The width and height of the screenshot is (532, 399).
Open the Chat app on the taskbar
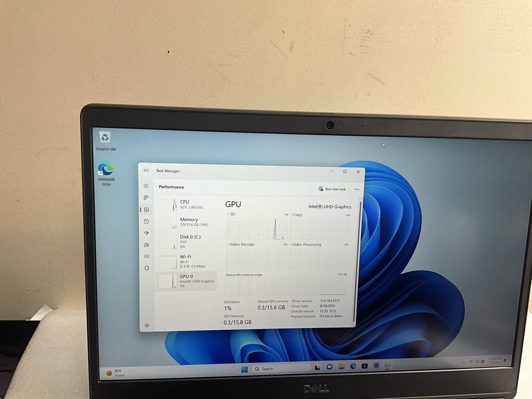pyautogui.click(x=330, y=367)
